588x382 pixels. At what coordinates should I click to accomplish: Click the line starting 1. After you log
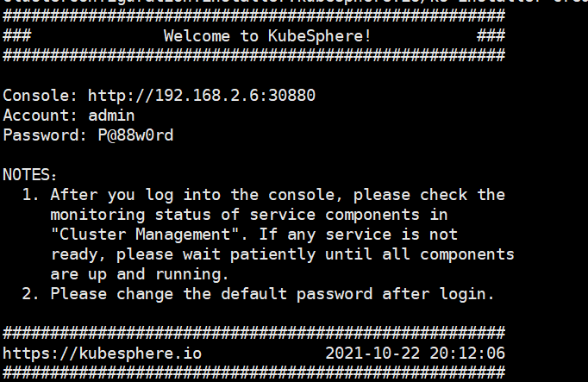(x=264, y=195)
